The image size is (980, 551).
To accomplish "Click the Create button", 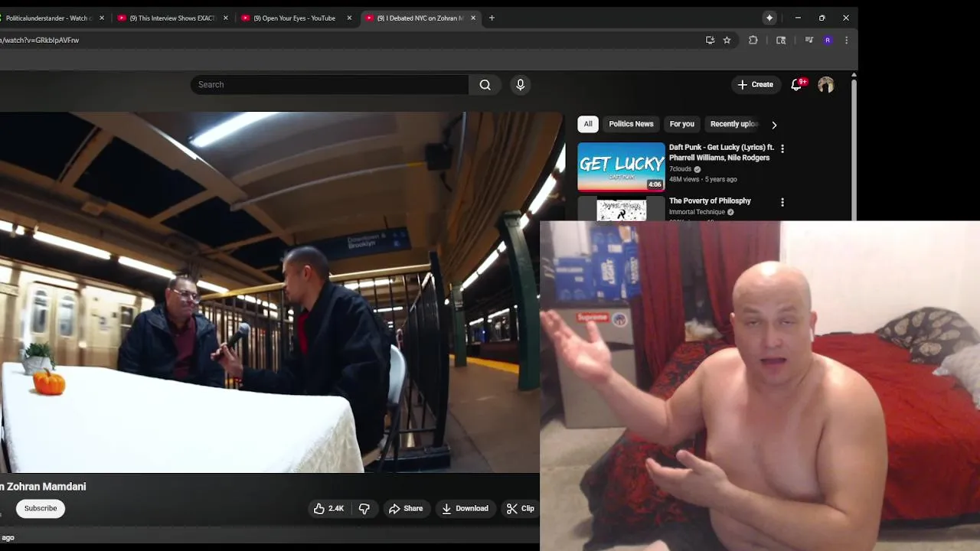I will point(756,85).
